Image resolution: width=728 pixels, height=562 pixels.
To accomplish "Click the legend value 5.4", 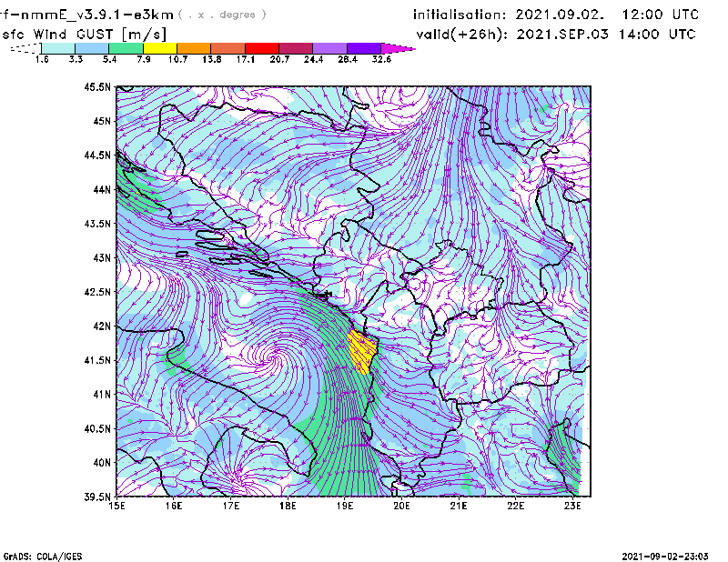I will pyautogui.click(x=109, y=59).
